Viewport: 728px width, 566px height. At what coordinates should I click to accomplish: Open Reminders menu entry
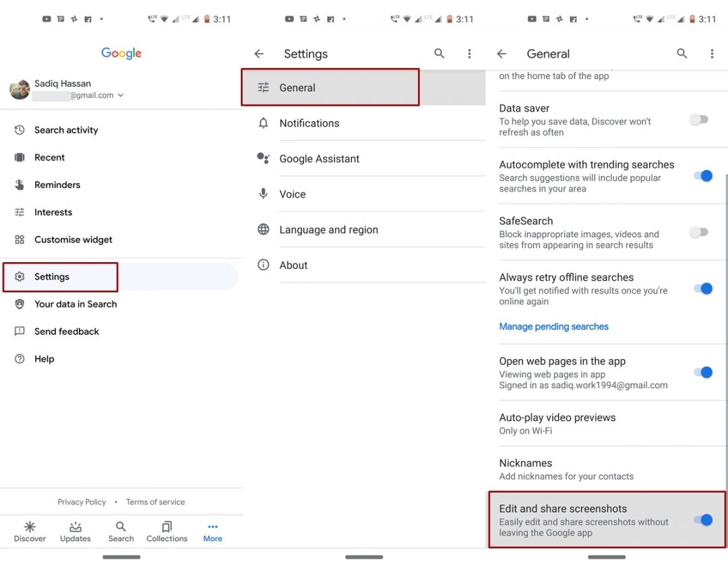click(121, 185)
